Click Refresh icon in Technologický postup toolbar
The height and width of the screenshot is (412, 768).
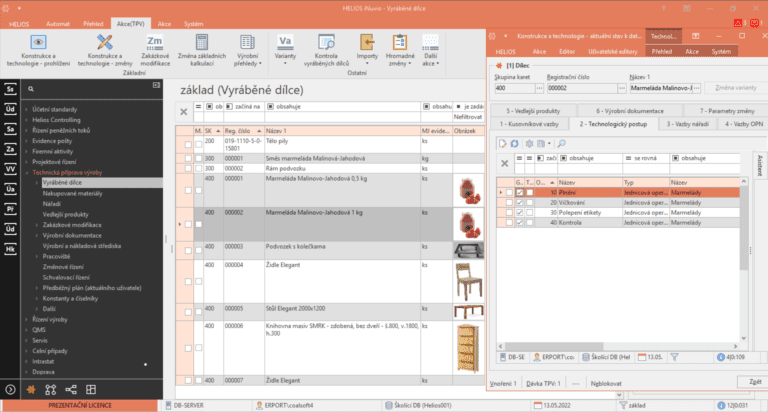pyautogui.click(x=514, y=144)
